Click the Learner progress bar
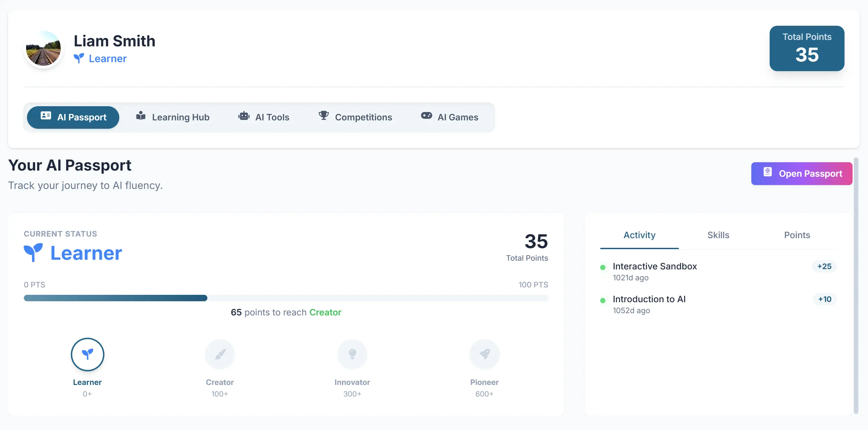Screen dimensions: 868x430 click(x=286, y=298)
